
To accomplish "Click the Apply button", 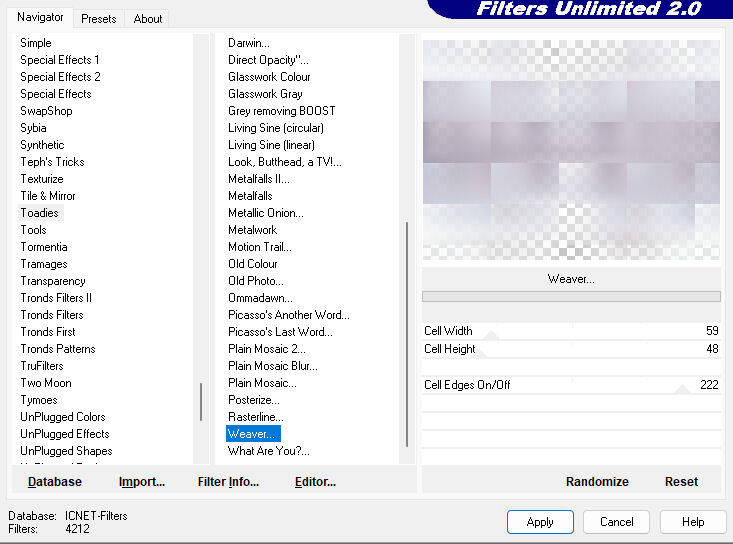I will (540, 522).
